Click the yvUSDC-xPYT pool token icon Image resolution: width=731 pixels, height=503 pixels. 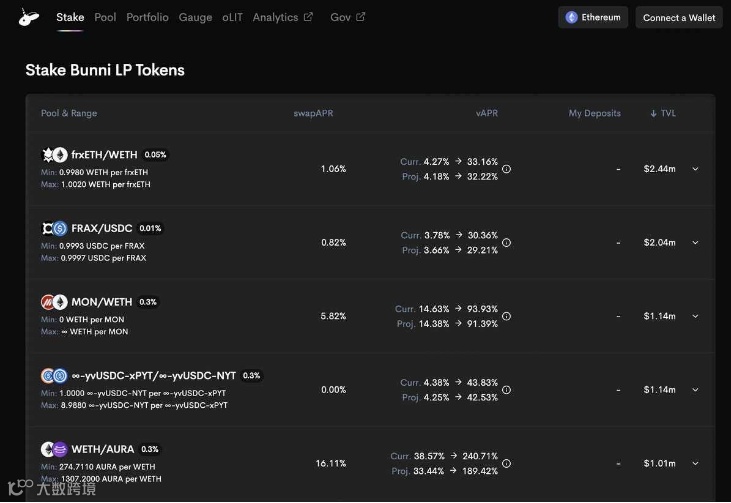[53, 376]
